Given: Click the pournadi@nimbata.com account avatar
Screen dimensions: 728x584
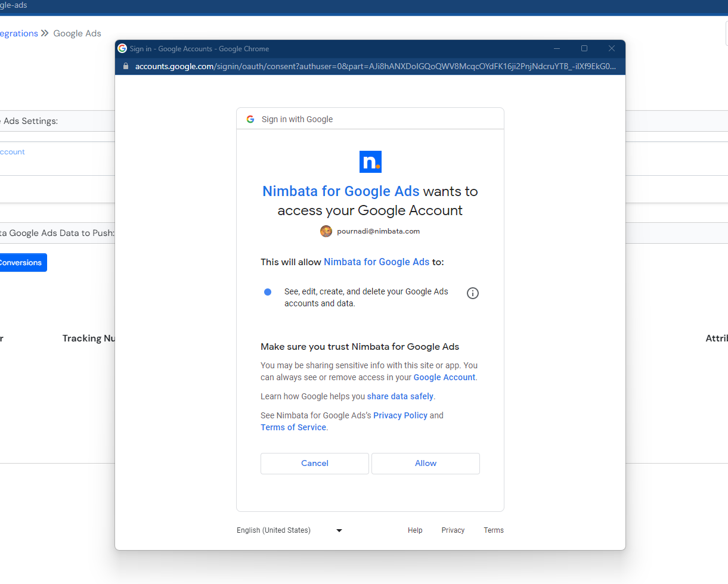Looking at the screenshot, I should tap(326, 231).
